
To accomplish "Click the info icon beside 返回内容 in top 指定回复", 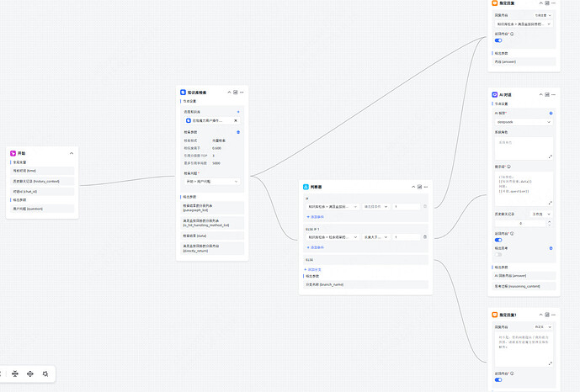I will click(x=512, y=34).
